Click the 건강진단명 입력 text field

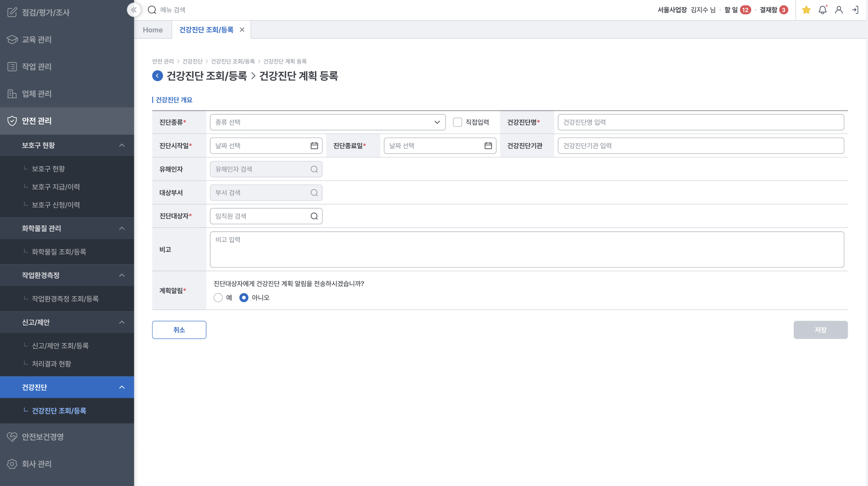[700, 122]
